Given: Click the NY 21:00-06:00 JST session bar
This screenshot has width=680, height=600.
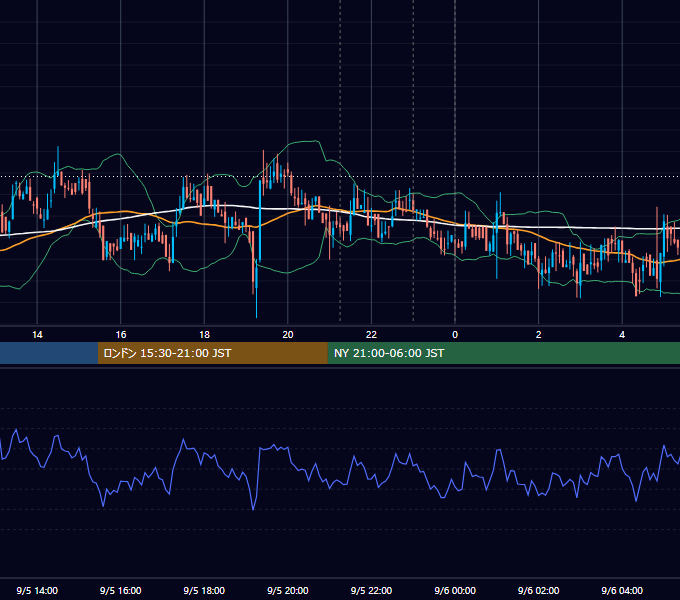Looking at the screenshot, I should [x=503, y=353].
